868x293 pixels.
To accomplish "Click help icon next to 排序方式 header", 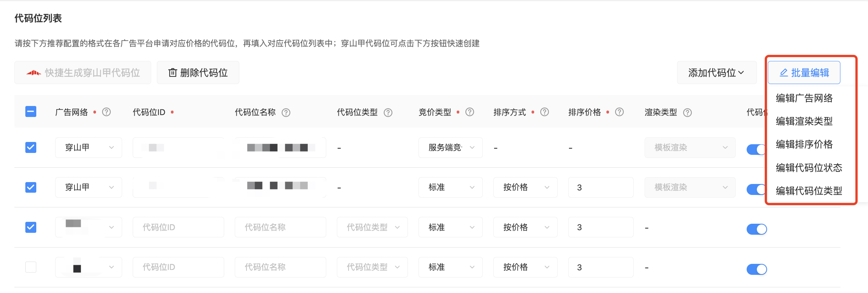I will coord(544,112).
